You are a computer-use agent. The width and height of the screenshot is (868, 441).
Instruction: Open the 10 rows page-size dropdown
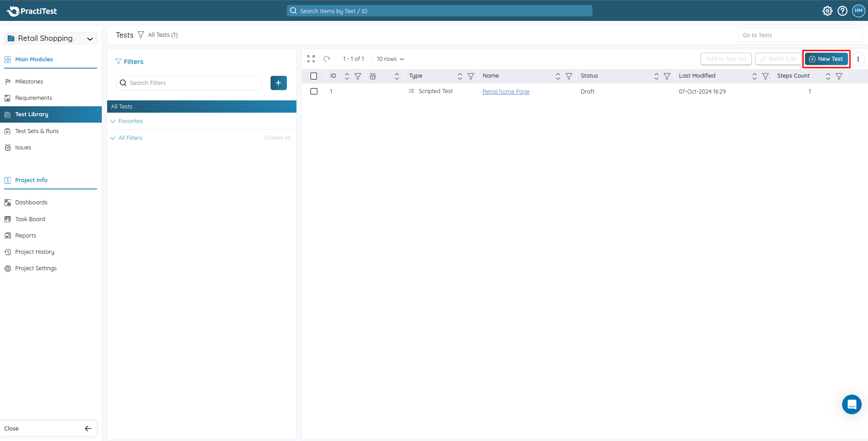tap(390, 59)
